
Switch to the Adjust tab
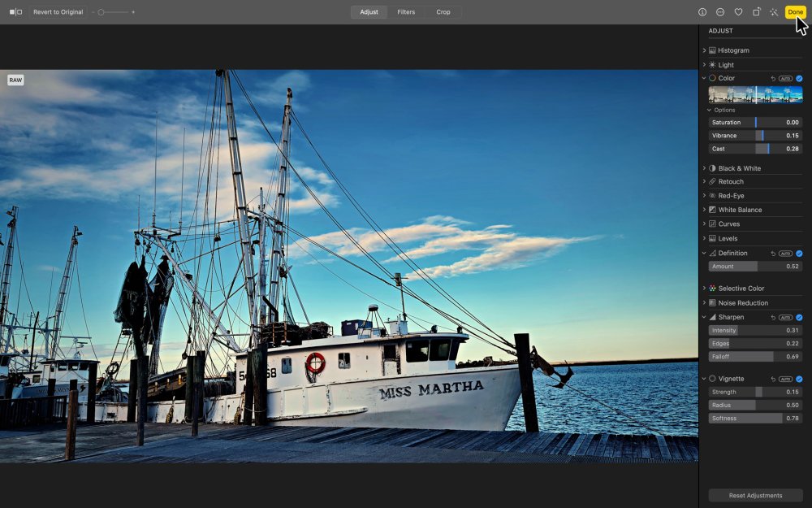(369, 12)
